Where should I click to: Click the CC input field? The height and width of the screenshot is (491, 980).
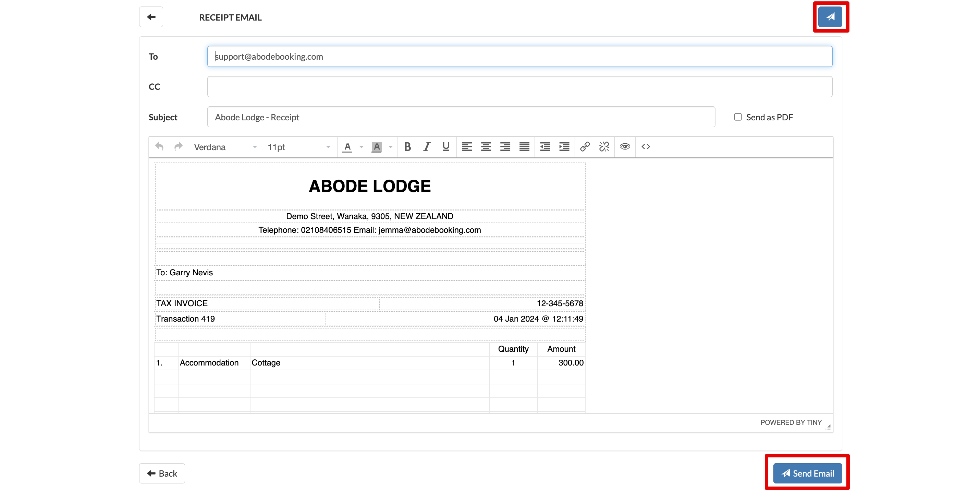point(519,87)
